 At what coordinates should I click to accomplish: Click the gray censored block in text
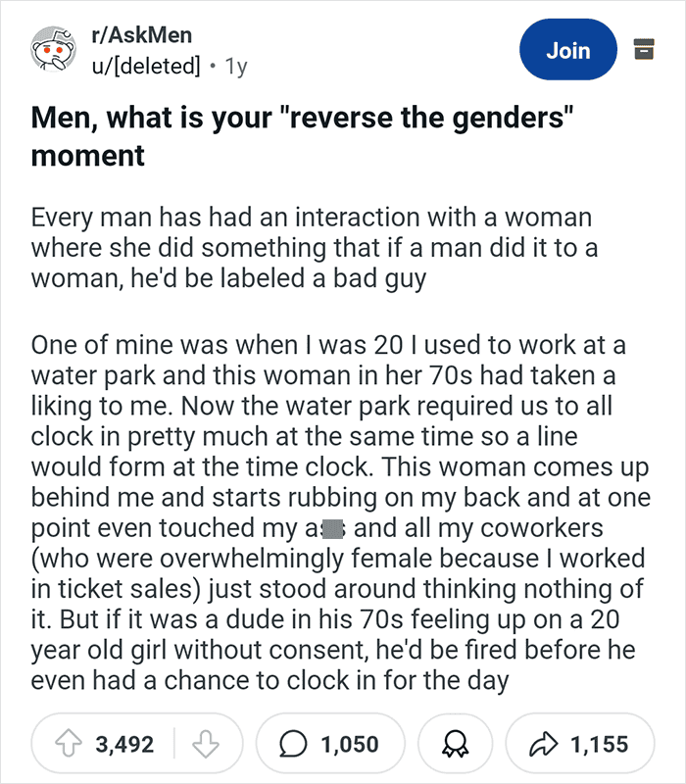pos(333,529)
